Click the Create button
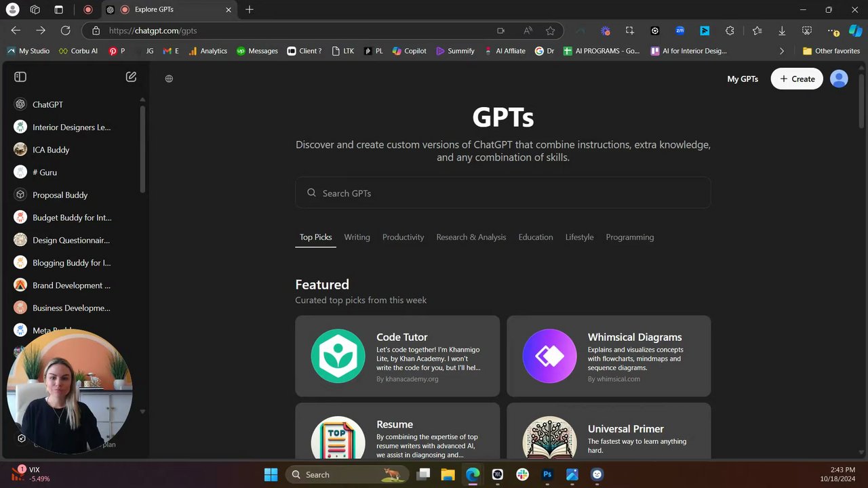Screen dimensions: 868x488 (x=797, y=79)
